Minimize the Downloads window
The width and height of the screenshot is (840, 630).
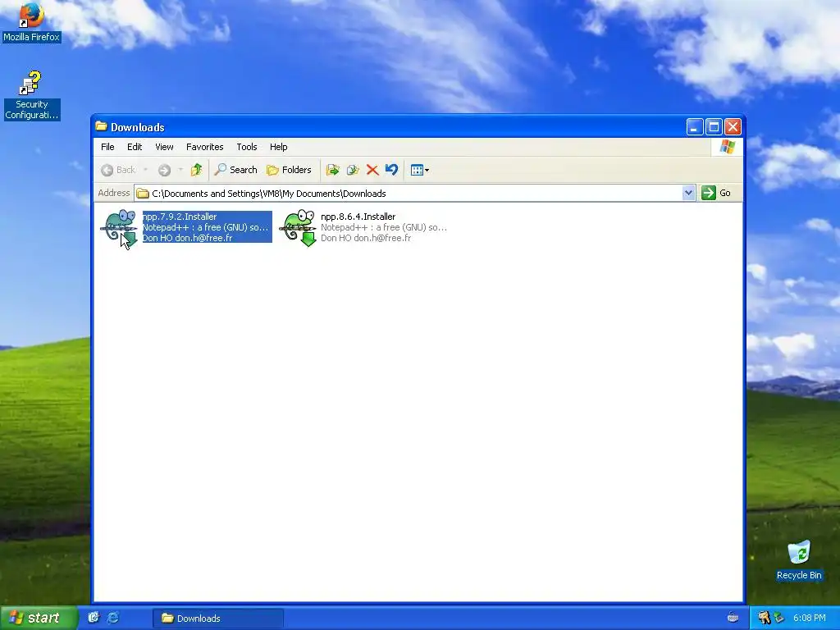695,127
